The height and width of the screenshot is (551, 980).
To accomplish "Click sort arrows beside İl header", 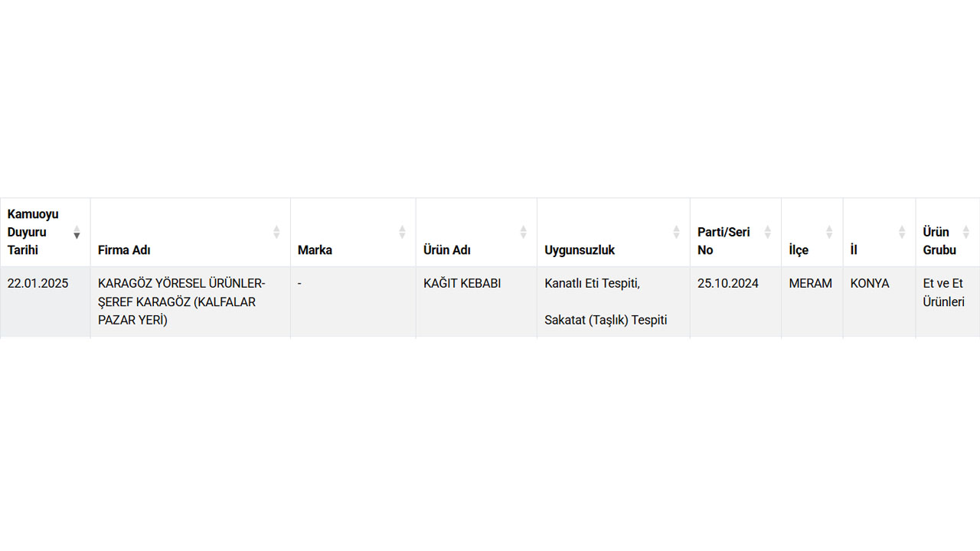I will 902,232.
